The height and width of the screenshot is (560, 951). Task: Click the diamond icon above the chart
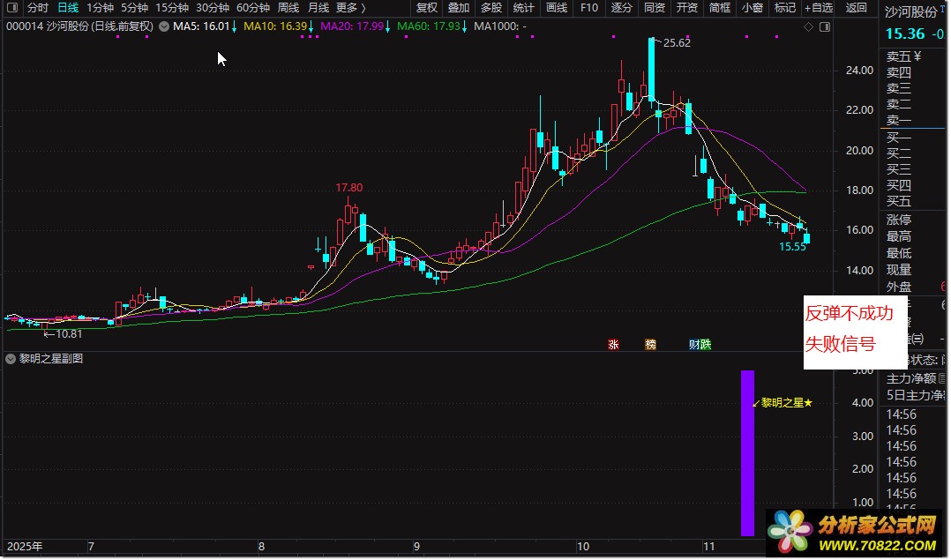click(809, 26)
